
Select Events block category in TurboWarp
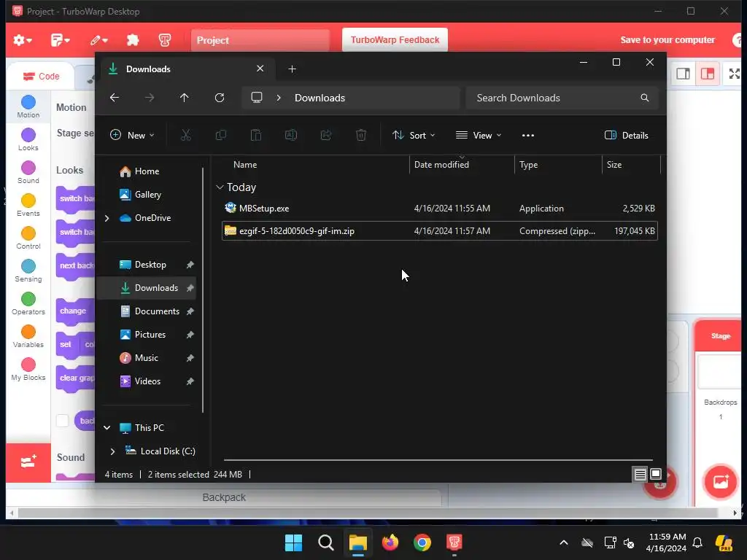tap(28, 205)
